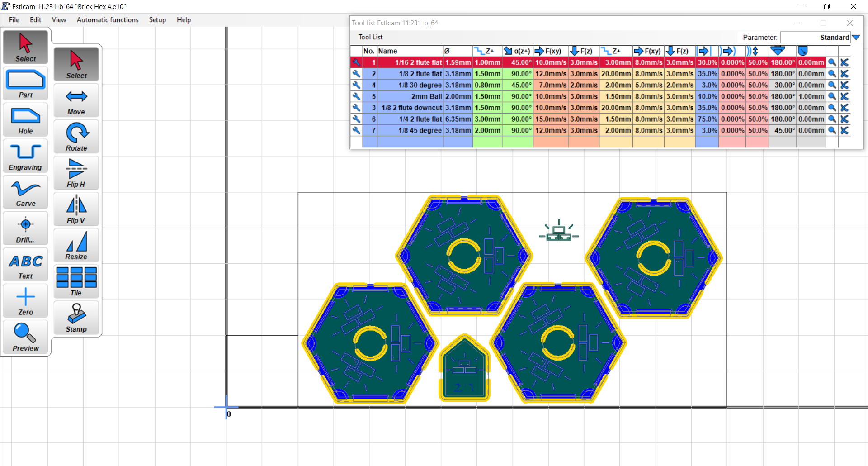Click the 75.0% stepover cell

pyautogui.click(x=707, y=119)
